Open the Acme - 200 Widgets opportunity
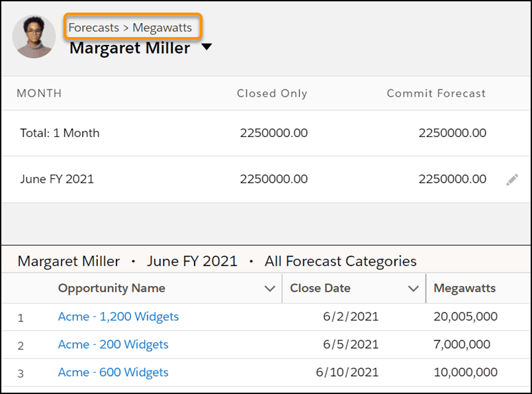Image resolution: width=532 pixels, height=394 pixels. (x=113, y=344)
